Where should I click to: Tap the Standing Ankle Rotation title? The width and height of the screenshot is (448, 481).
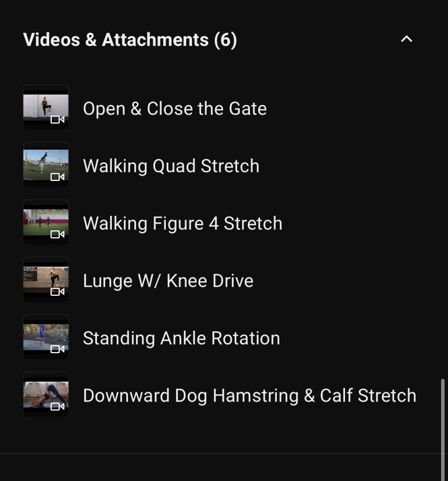[x=181, y=338]
